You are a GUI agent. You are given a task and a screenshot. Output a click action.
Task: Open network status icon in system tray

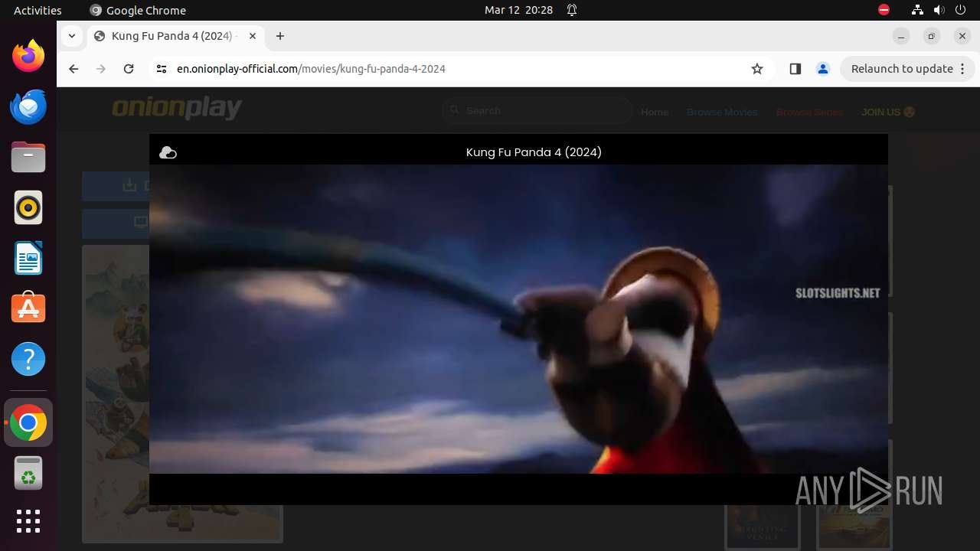point(917,10)
